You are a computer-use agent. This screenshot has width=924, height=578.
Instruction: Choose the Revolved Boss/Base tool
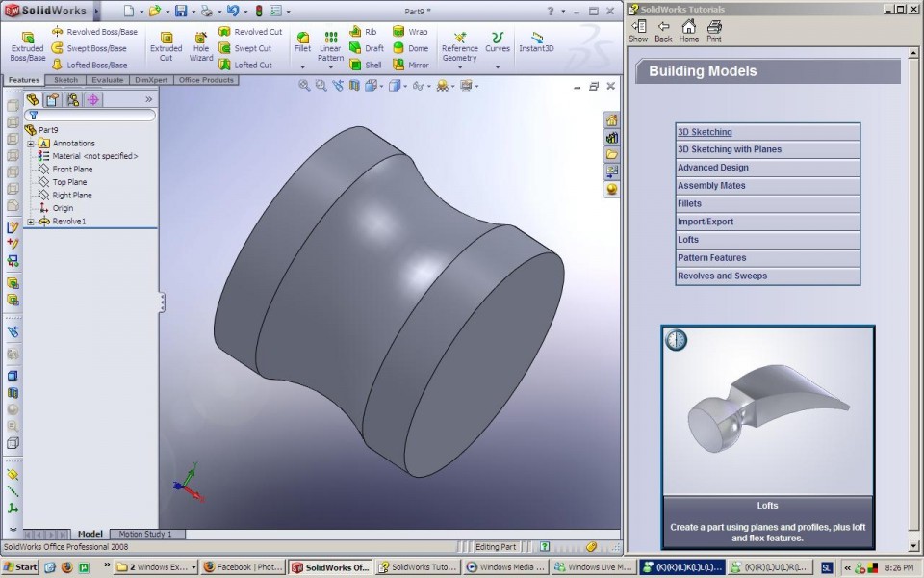94,32
